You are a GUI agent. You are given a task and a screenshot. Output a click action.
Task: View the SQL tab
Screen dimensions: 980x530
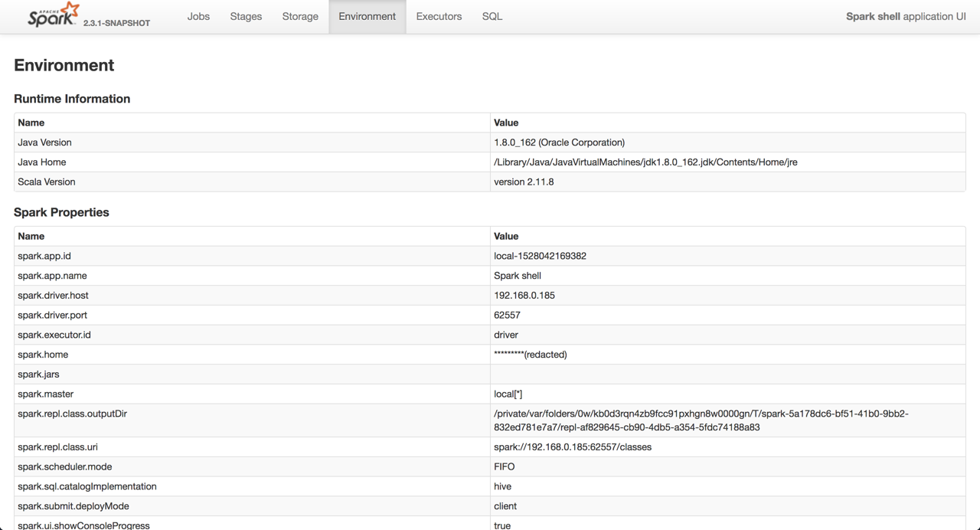click(492, 16)
